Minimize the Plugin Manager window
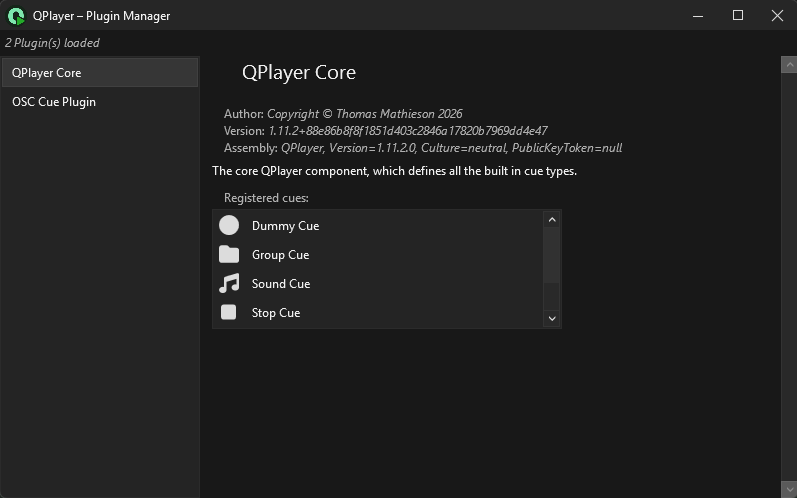 [x=698, y=16]
